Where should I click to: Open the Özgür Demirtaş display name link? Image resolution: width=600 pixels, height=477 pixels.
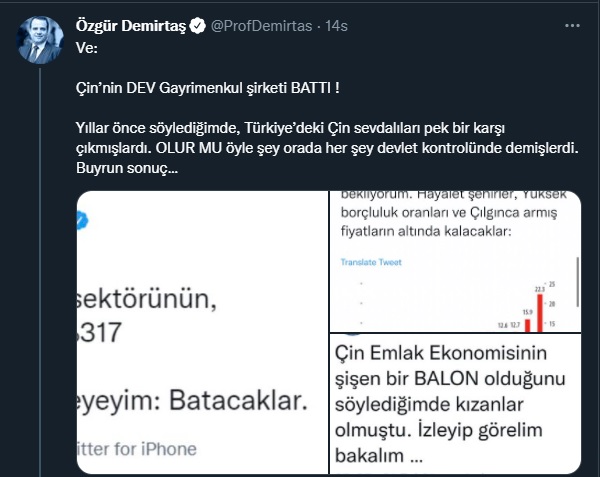pyautogui.click(x=131, y=25)
